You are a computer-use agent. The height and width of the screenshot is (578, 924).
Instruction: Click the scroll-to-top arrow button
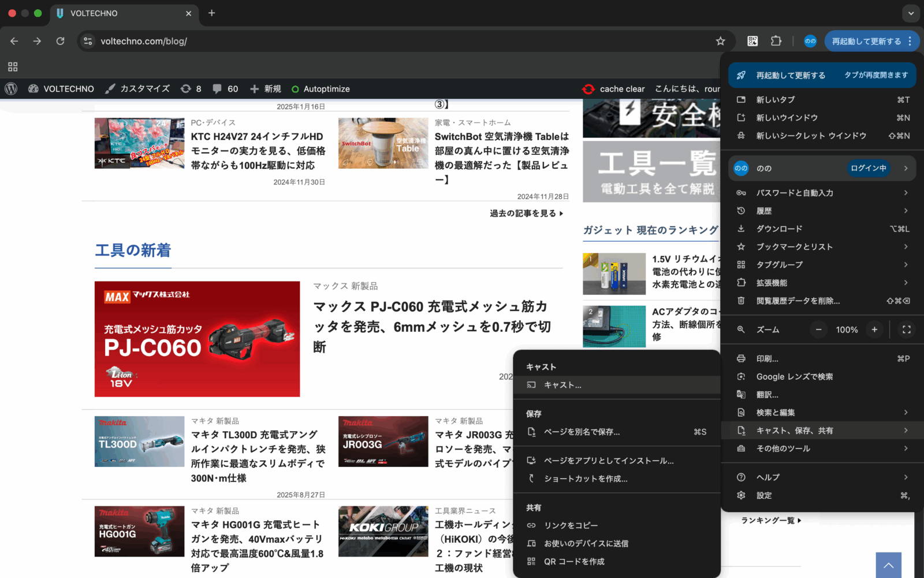tap(888, 565)
